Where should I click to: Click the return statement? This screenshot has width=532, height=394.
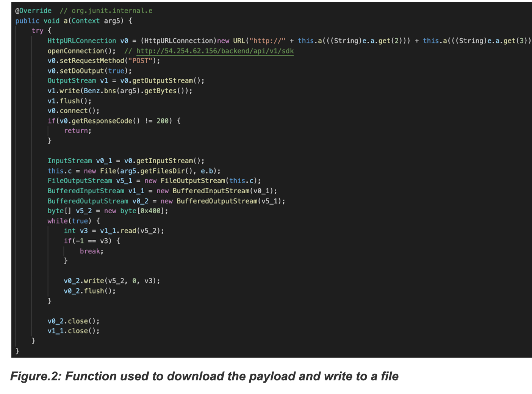pos(78,131)
